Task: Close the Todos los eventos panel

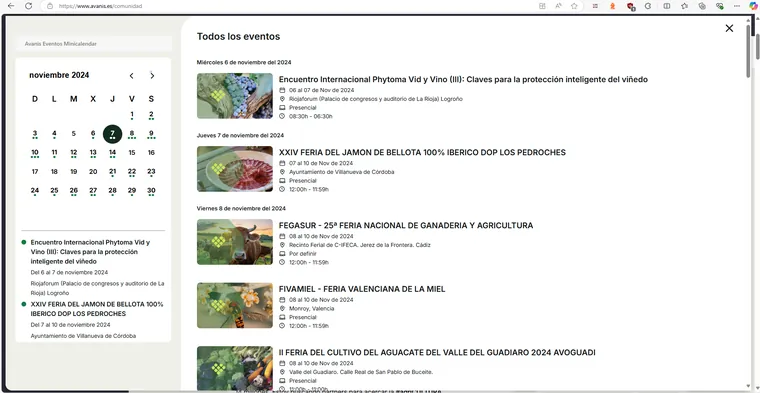Action: (729, 28)
